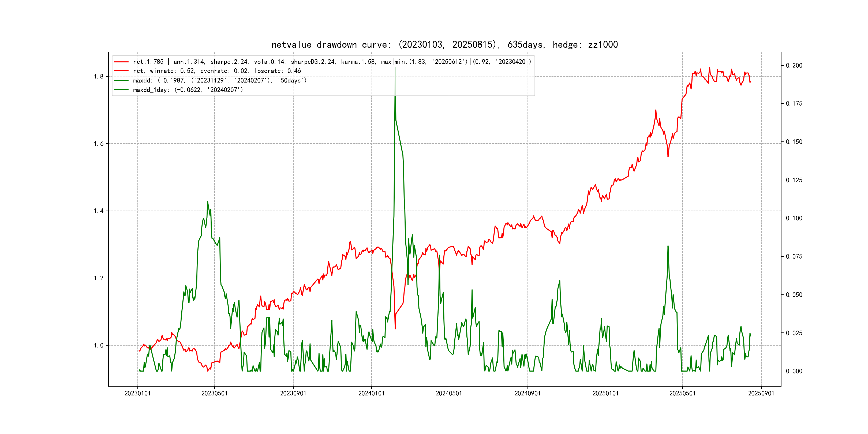Click the 20240501 x-axis date label
868x434 pixels.
[449, 393]
